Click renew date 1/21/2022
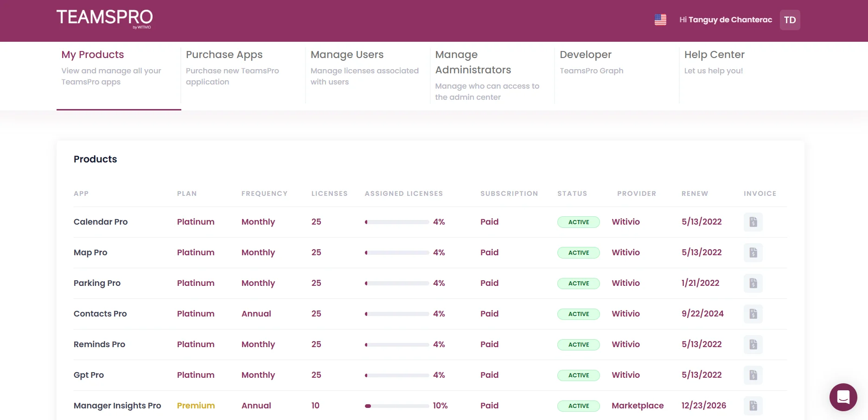 point(700,283)
